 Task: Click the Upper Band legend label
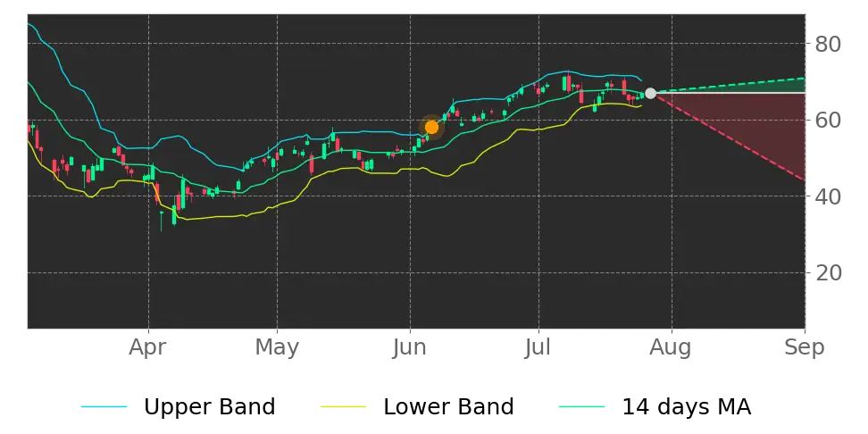point(209,407)
